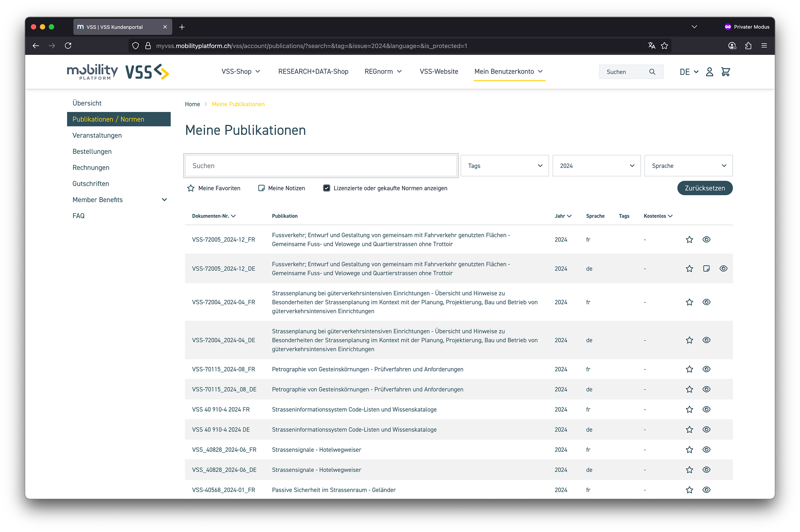Favorite VSS 40 910-4 2024 DE star
This screenshot has height=532, width=800.
pyautogui.click(x=689, y=429)
